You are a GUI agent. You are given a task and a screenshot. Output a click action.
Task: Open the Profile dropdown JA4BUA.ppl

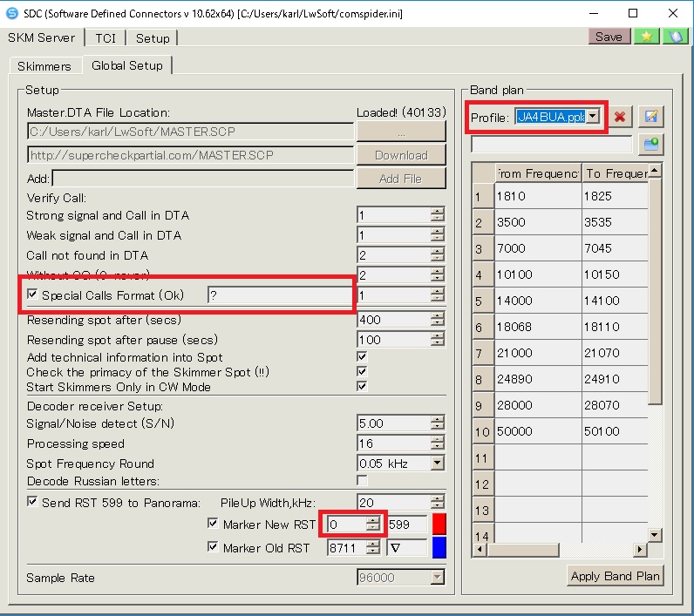point(593,117)
